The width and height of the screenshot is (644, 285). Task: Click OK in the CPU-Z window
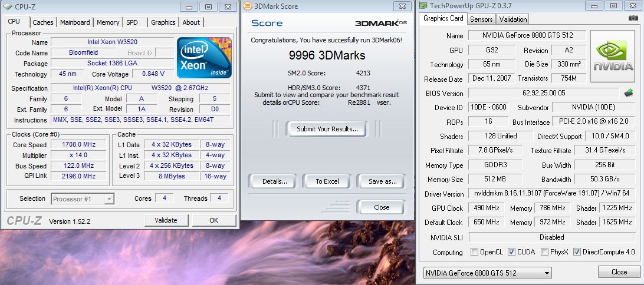pyautogui.click(x=213, y=220)
